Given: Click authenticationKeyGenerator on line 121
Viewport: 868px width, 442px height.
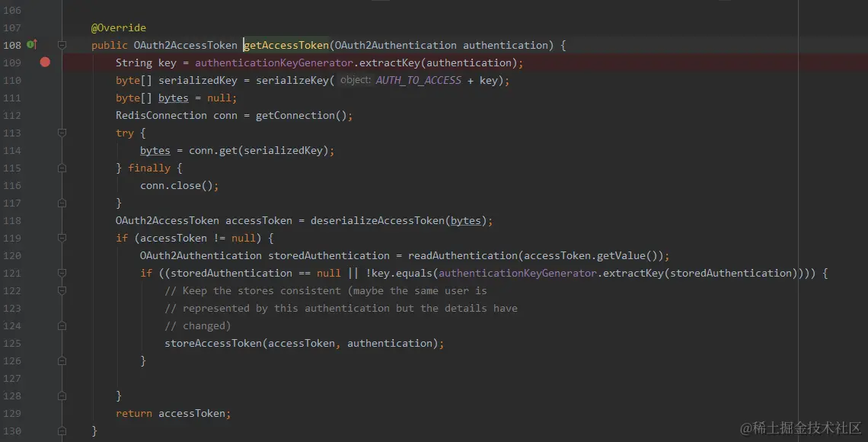Looking at the screenshot, I should (519, 273).
